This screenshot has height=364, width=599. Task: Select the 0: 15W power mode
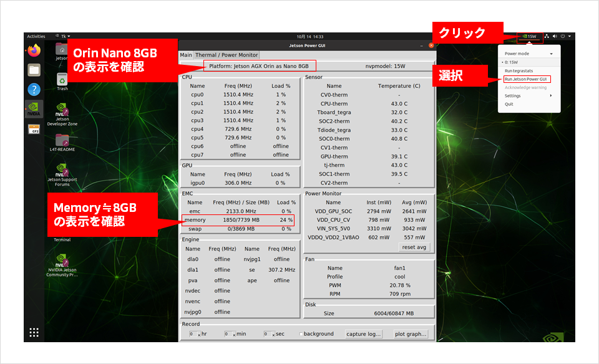(528, 62)
